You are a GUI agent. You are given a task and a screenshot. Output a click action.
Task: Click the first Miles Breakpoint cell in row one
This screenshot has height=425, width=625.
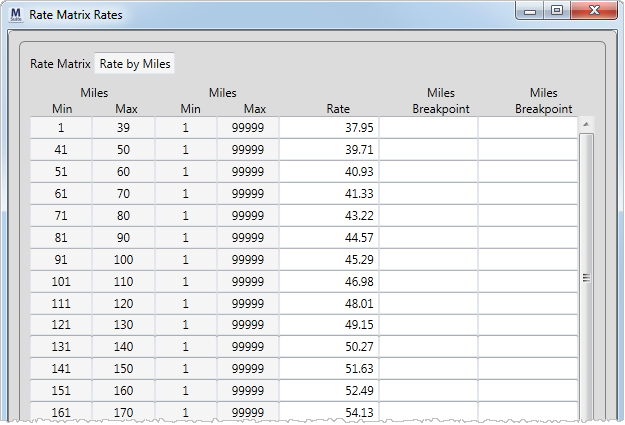pyautogui.click(x=428, y=128)
